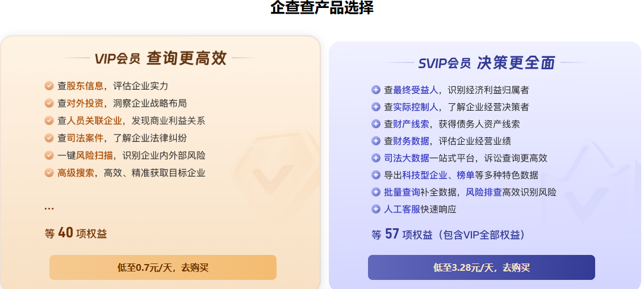Viewport: 644px width, 289px height.
Task: Click the plus icon beside 查最终受益人
Action: click(x=375, y=90)
